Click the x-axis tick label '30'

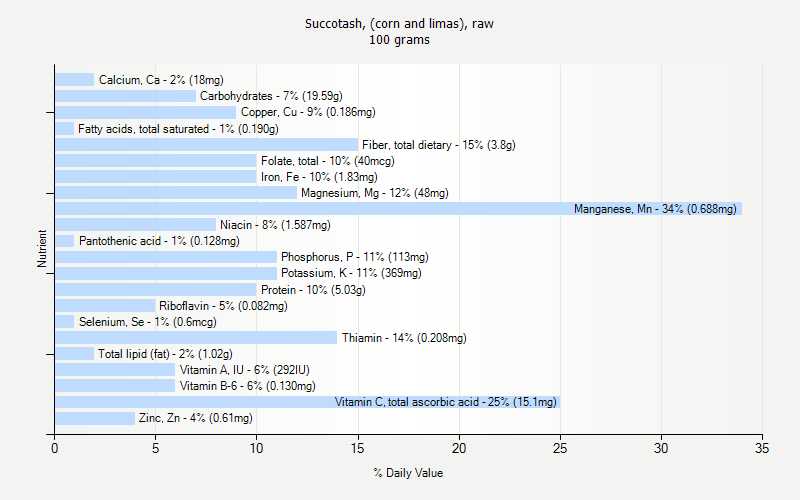(661, 448)
